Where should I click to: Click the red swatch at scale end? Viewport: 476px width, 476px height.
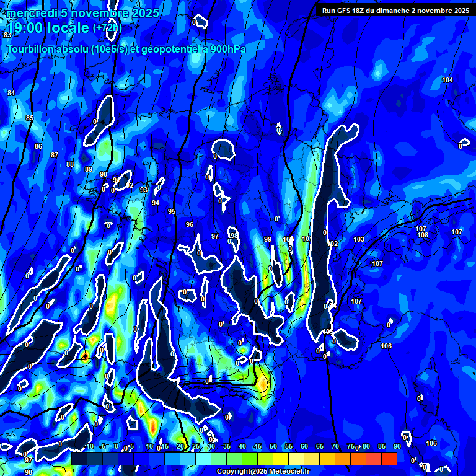point(389,459)
